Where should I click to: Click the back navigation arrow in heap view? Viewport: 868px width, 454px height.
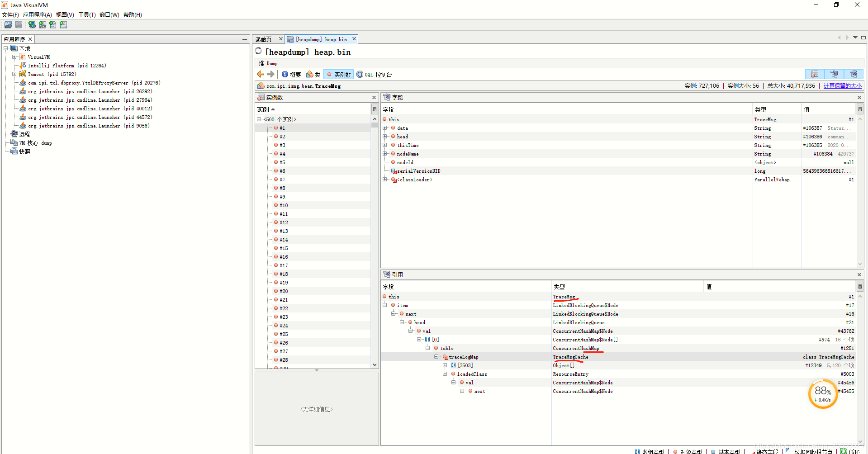[x=260, y=74]
